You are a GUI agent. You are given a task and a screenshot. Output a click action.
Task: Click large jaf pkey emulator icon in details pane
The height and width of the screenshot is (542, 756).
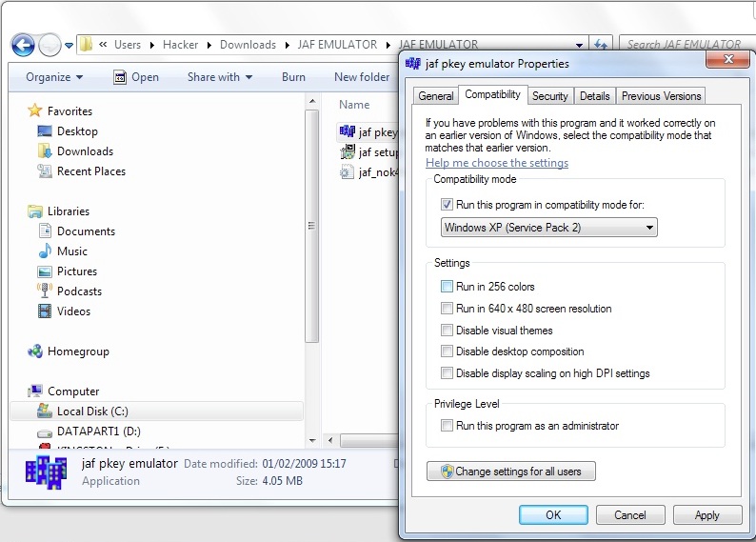[x=46, y=472]
